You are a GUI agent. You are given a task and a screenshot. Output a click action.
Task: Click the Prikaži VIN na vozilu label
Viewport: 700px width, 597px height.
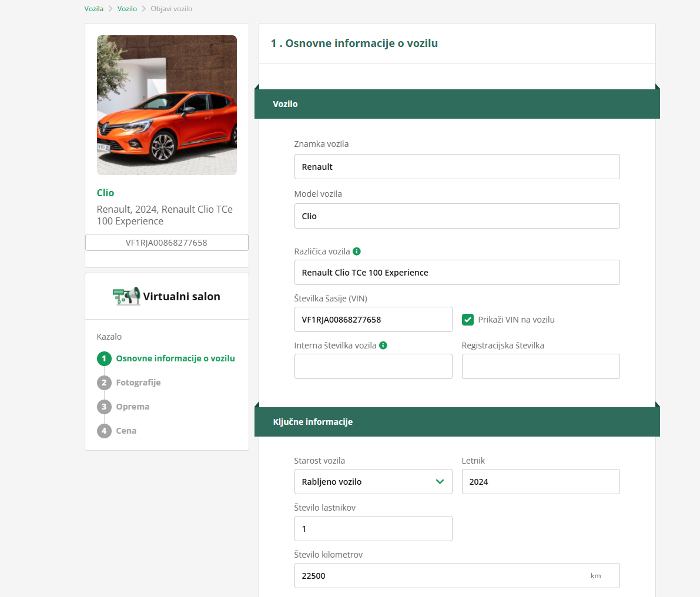point(517,320)
